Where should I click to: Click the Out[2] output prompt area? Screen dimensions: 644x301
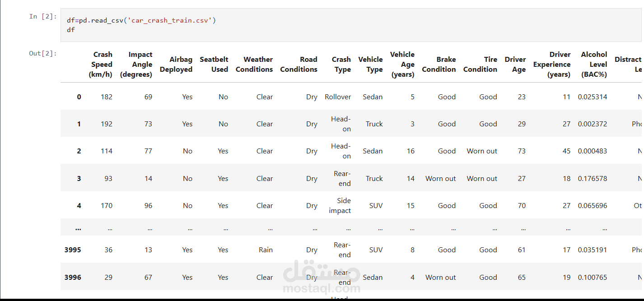43,53
